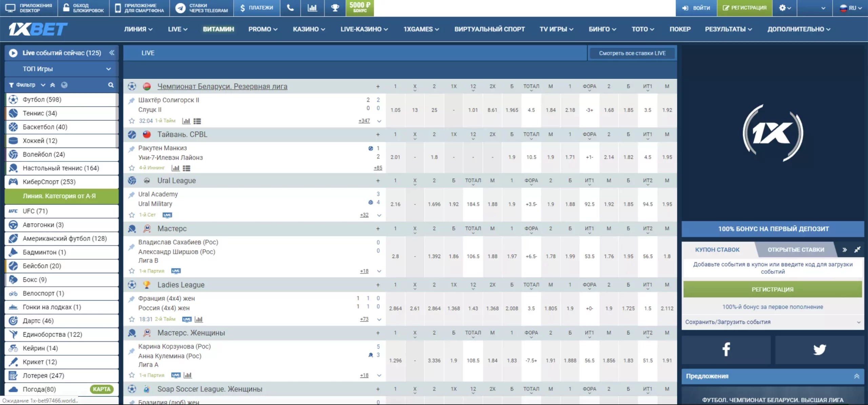868x405 pixels.
Task: Click the green РЕГИСТРАЦИЯ button in coupon
Action: point(772,289)
